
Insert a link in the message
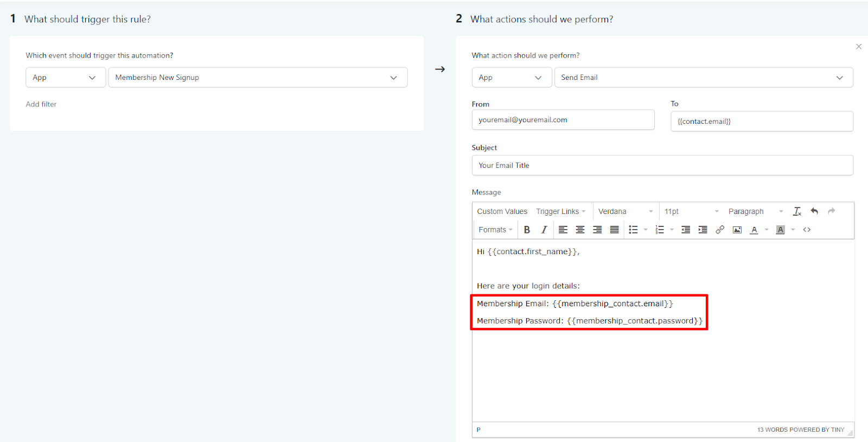pos(720,230)
